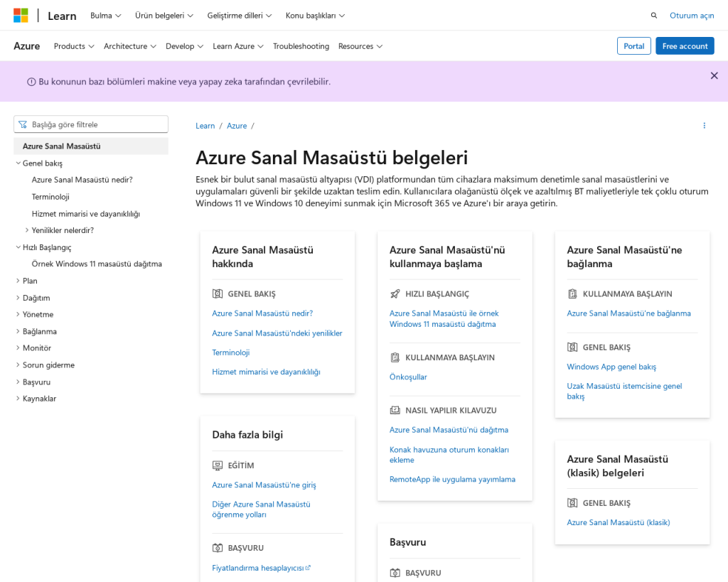
Task: Open Diğer Azure Sanal Masaüstü öğrenme yolları
Action: pos(262,509)
